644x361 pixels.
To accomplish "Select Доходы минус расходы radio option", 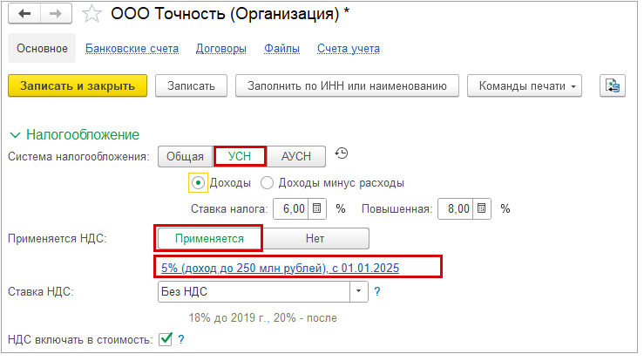I will pos(267,182).
